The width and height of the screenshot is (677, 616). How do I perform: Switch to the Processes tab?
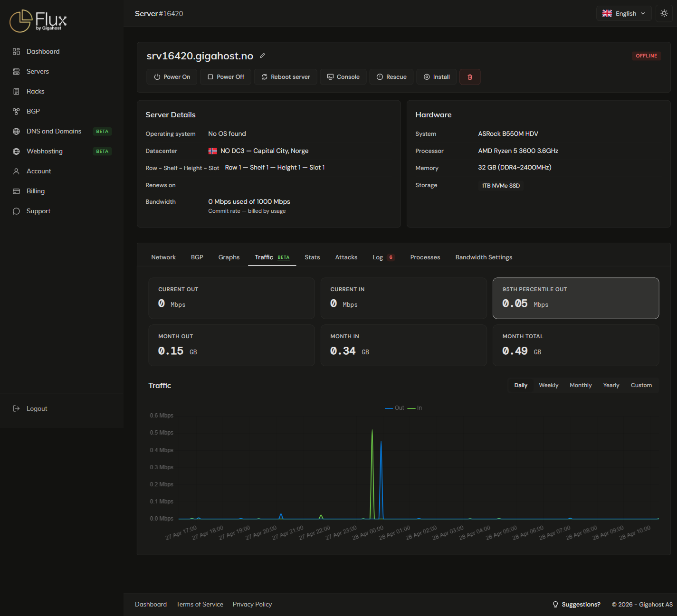425,257
